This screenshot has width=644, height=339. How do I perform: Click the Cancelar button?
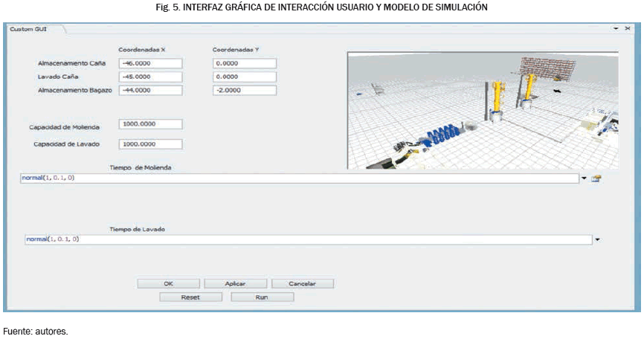[x=302, y=283]
